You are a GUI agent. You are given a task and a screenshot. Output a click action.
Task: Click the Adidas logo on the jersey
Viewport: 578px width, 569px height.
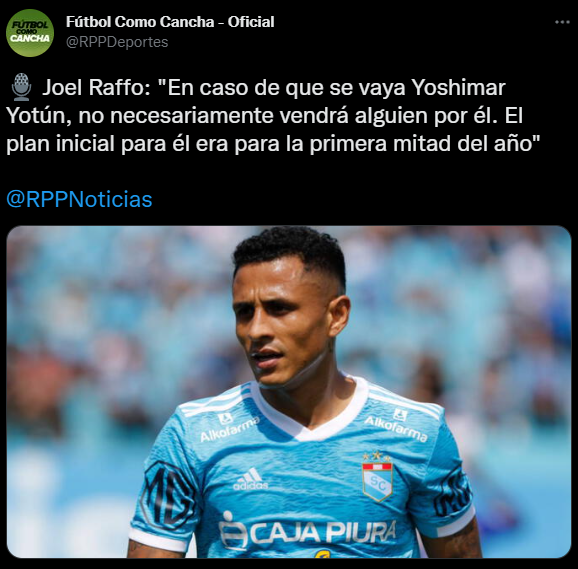coord(251,479)
